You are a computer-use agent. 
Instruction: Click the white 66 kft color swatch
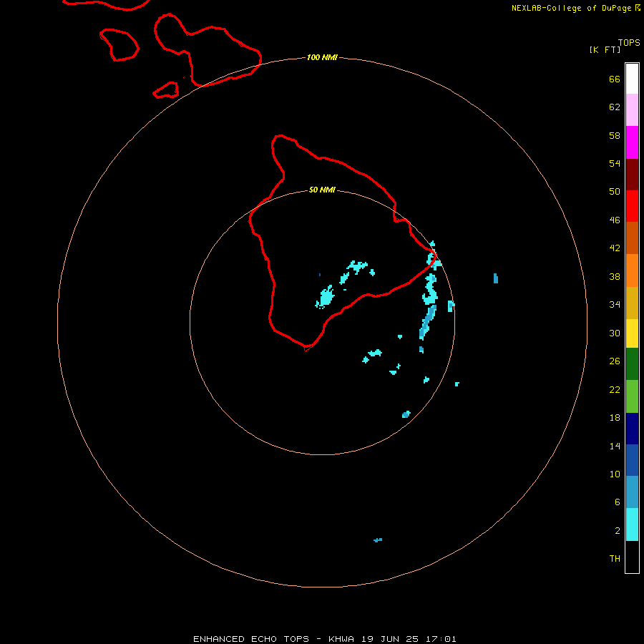(x=632, y=79)
